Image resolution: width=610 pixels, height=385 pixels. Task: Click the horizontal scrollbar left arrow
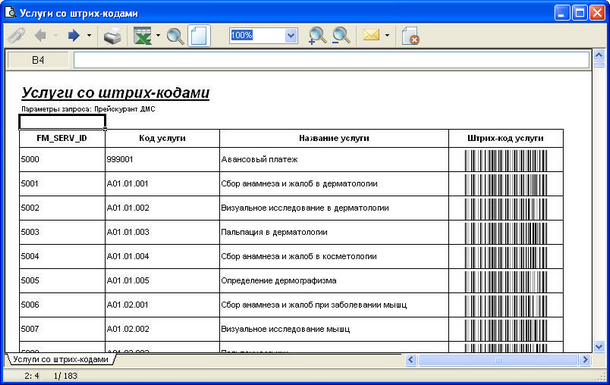(x=411, y=360)
